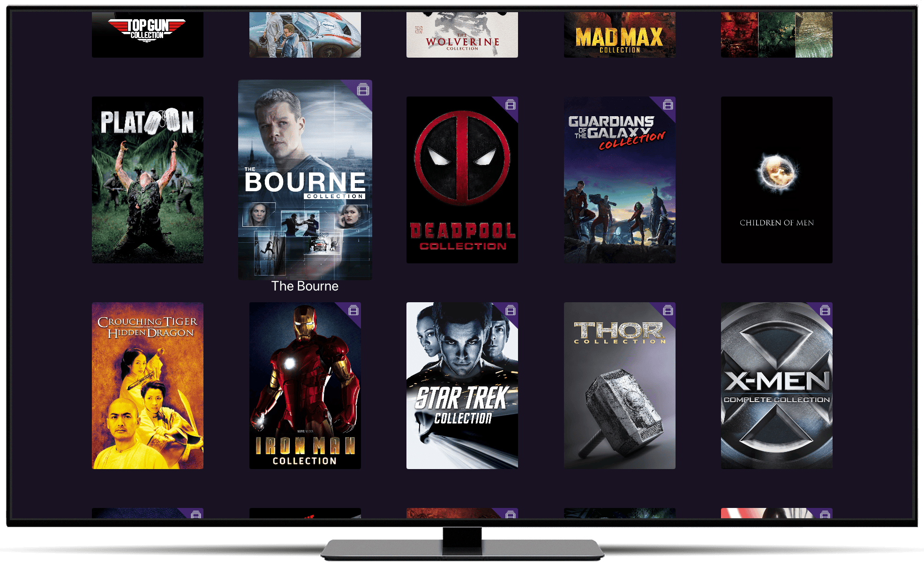
Task: Open the collage poster in the top-right corner
Action: 776,33
